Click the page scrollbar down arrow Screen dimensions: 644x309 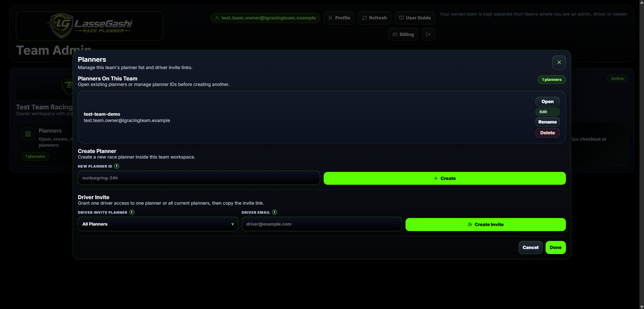641,307
